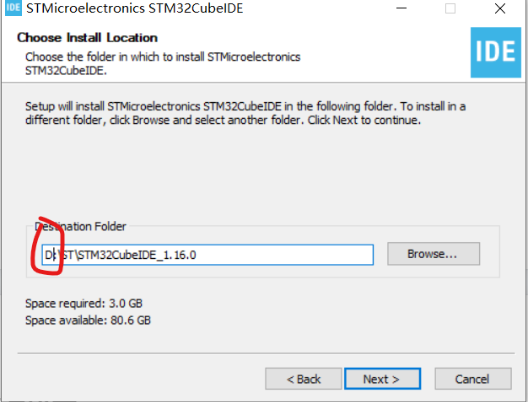
Task: Click the empty area right of the path text
Action: coord(285,255)
